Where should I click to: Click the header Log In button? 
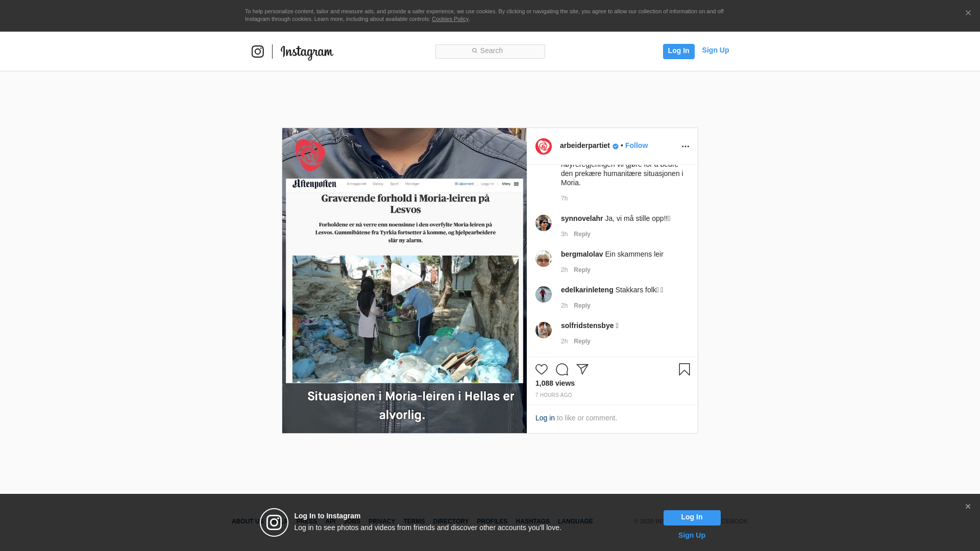678,51
